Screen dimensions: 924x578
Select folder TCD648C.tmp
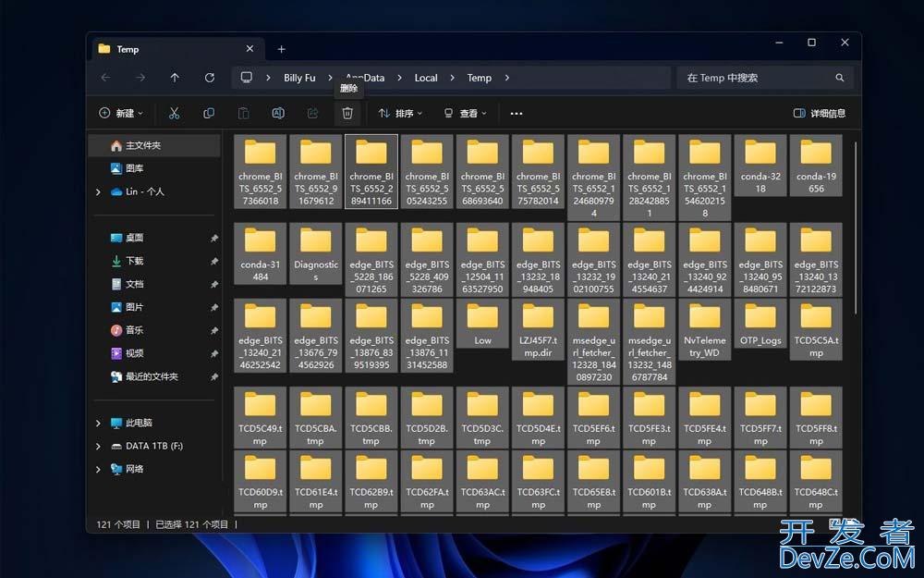click(816, 481)
